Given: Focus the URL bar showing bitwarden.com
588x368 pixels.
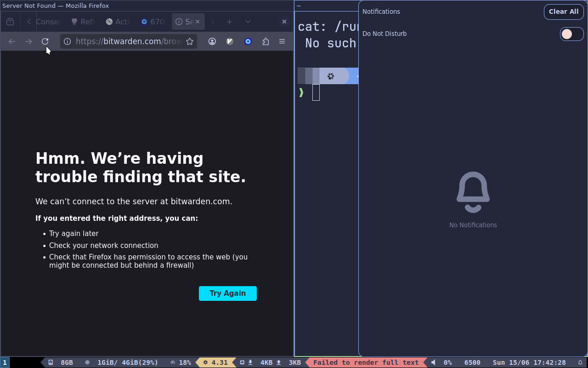Looking at the screenshot, I should 129,41.
